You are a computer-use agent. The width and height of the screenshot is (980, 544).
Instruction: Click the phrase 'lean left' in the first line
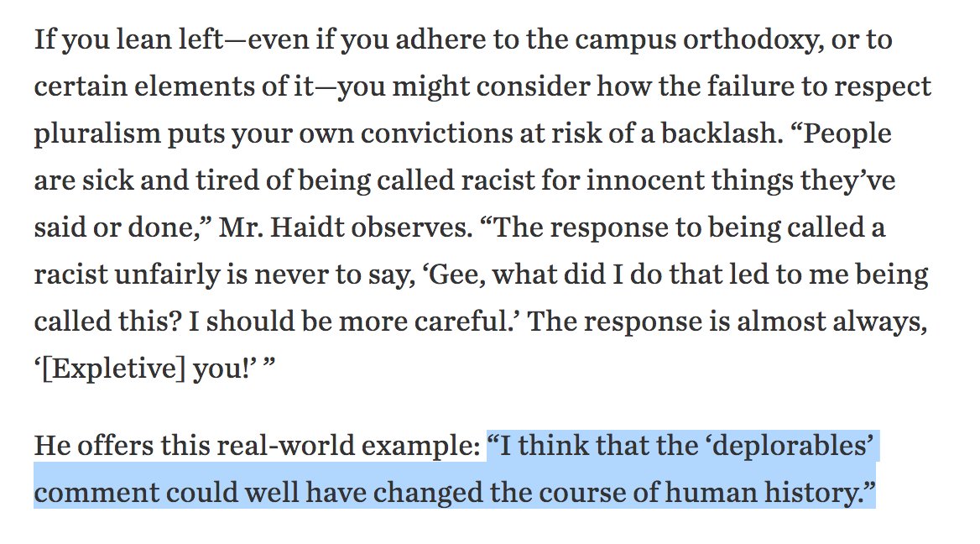click(x=131, y=40)
